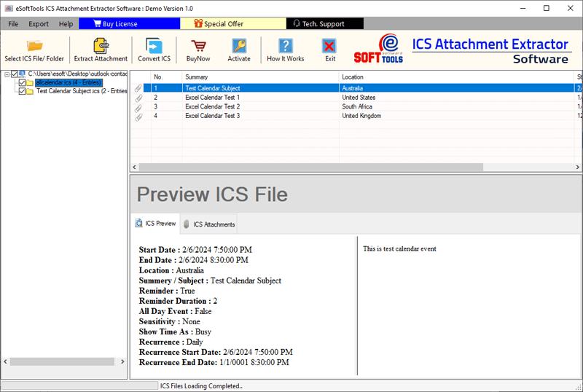Click the Activate key icon
This screenshot has width=583, height=392.
[239, 46]
